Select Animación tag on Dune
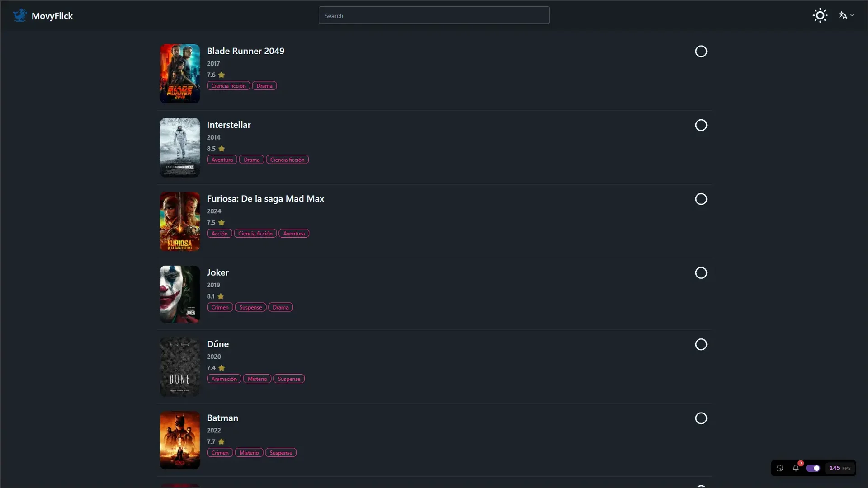The width and height of the screenshot is (868, 488). pyautogui.click(x=224, y=379)
